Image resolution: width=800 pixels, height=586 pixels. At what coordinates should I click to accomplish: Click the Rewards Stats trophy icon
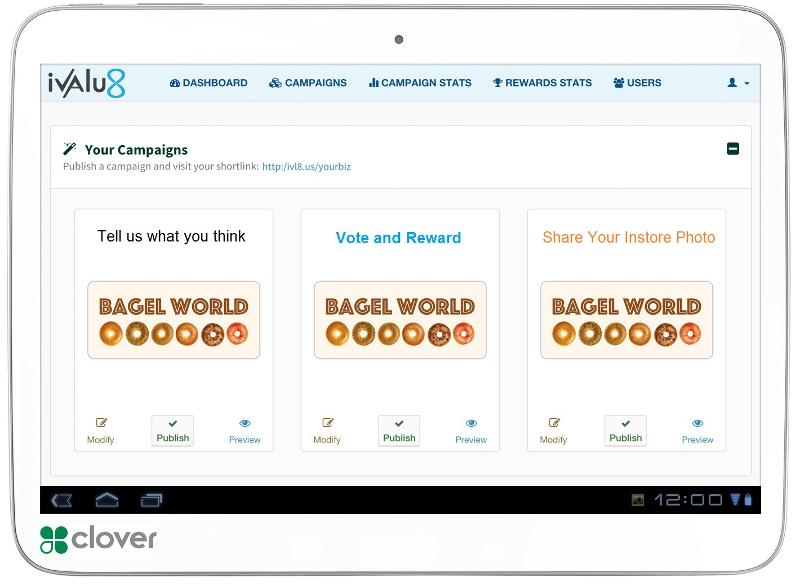[x=497, y=83]
